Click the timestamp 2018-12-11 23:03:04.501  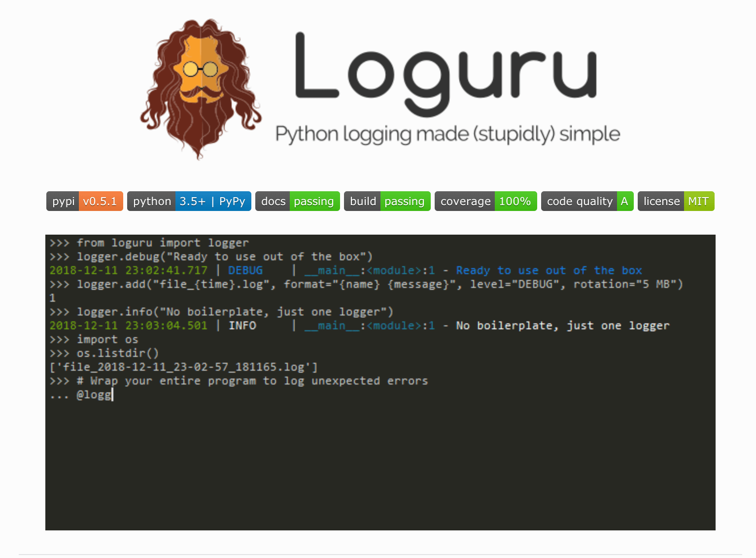coord(129,326)
